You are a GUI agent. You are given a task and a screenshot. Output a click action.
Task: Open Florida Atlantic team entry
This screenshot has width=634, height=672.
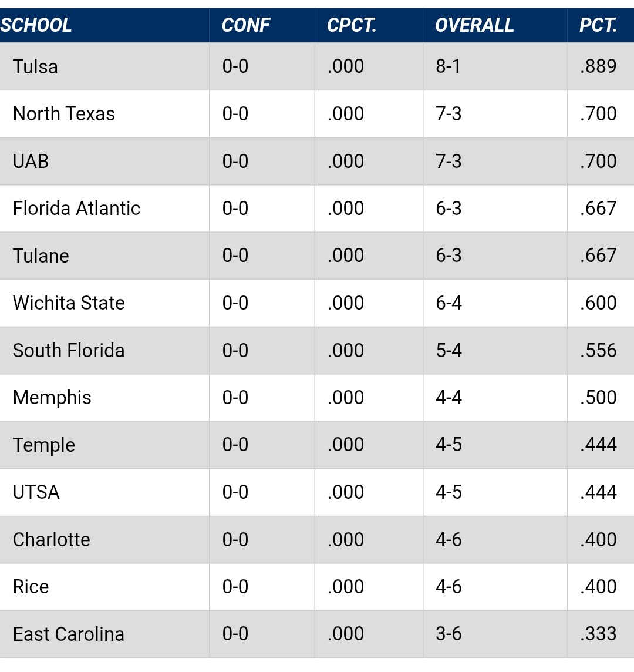(76, 209)
